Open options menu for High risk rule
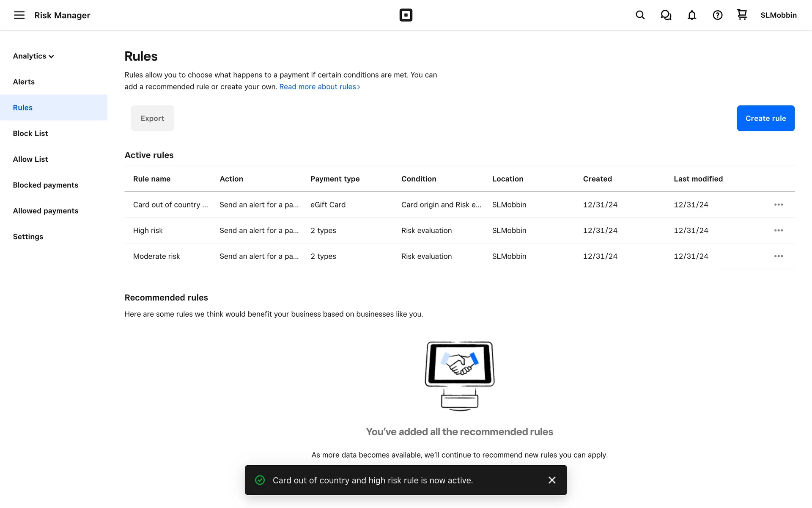This screenshot has height=508, width=812. pos(778,230)
